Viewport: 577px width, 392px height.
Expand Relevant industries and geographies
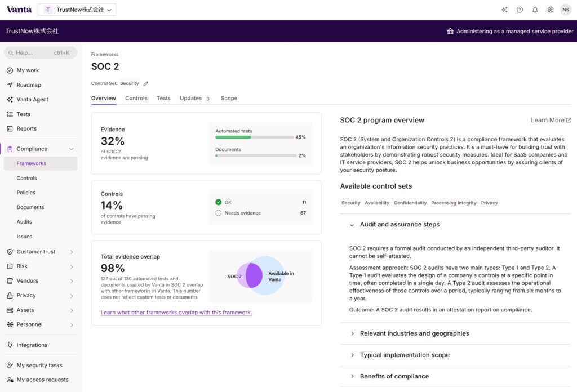(x=414, y=333)
